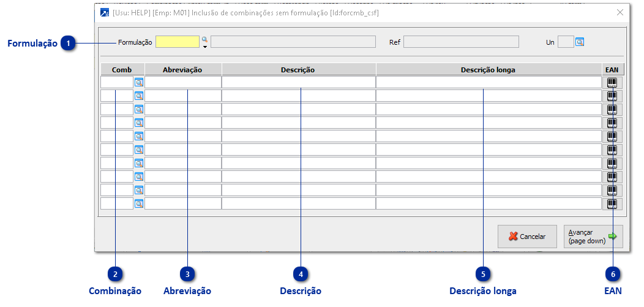Click the Descrição cell in first row
The image size is (644, 307).
(299, 83)
